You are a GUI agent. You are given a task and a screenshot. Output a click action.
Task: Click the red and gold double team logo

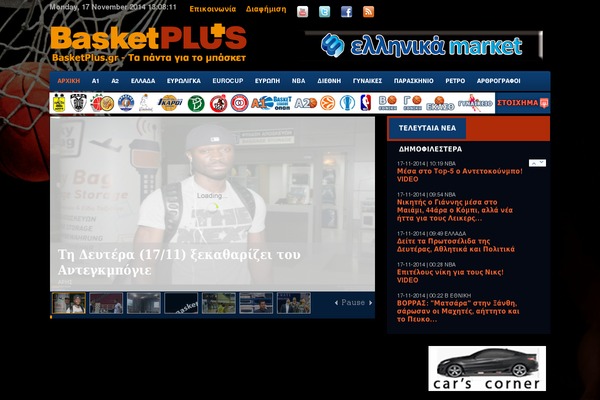coord(103,103)
